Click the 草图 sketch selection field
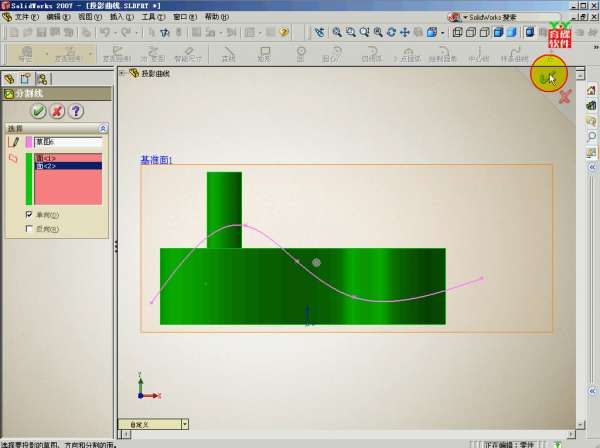 68,142
